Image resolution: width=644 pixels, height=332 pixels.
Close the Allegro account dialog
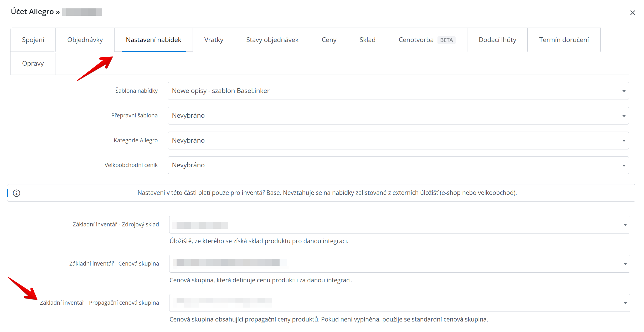tap(632, 13)
